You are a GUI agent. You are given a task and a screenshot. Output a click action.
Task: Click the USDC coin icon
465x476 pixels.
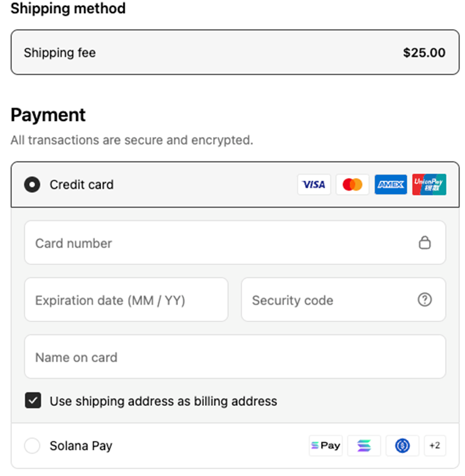[402, 446]
